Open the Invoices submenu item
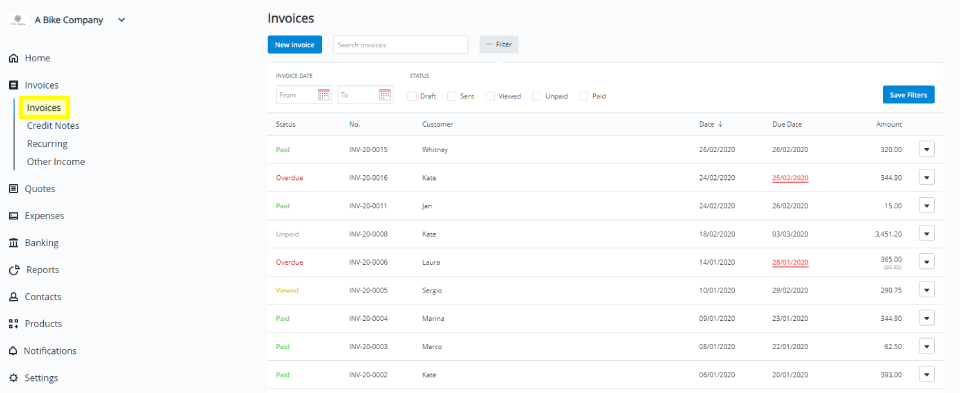Viewport: 960px width, 393px height. pyautogui.click(x=44, y=108)
